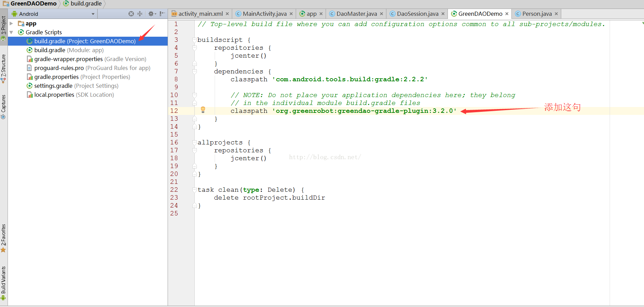Click the lightbulb intention icon on line 12
Screen dimensions: 644x307
[x=203, y=110]
